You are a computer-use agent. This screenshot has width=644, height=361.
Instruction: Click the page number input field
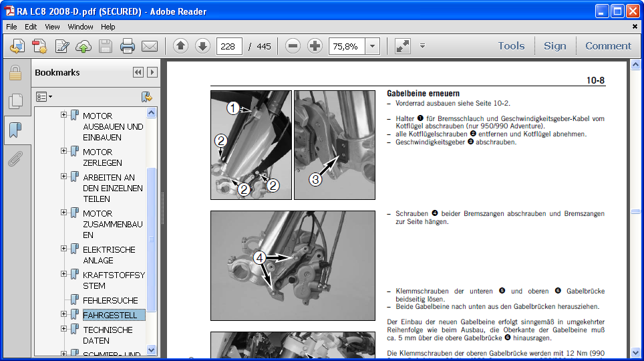tap(229, 46)
